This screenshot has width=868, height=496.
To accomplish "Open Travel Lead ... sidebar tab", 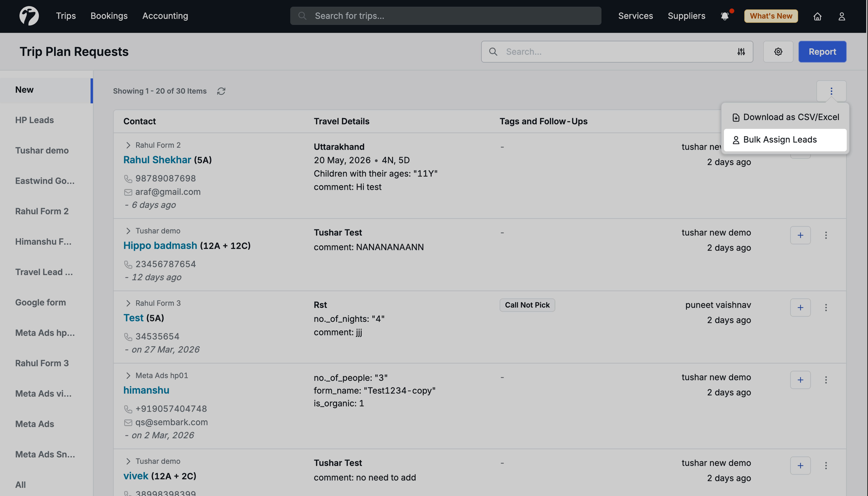I will click(x=46, y=272).
